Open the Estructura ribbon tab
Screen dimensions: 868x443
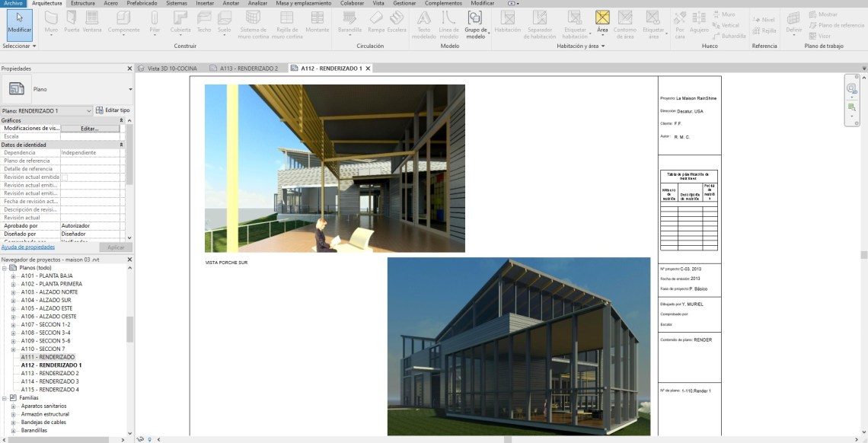83,3
